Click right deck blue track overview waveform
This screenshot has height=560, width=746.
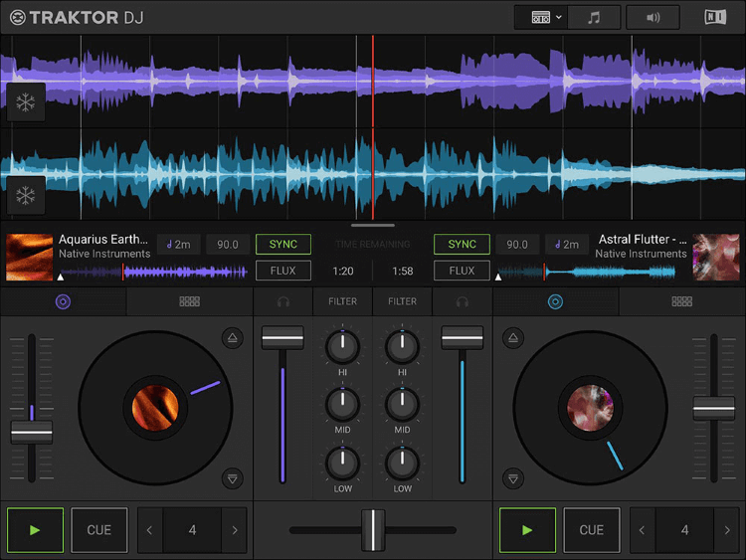click(x=587, y=273)
